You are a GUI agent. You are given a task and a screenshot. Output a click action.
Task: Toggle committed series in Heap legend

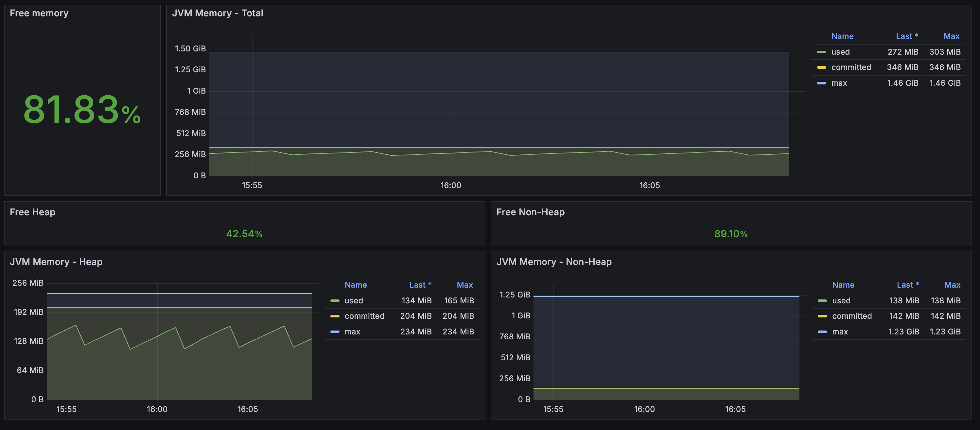(364, 316)
